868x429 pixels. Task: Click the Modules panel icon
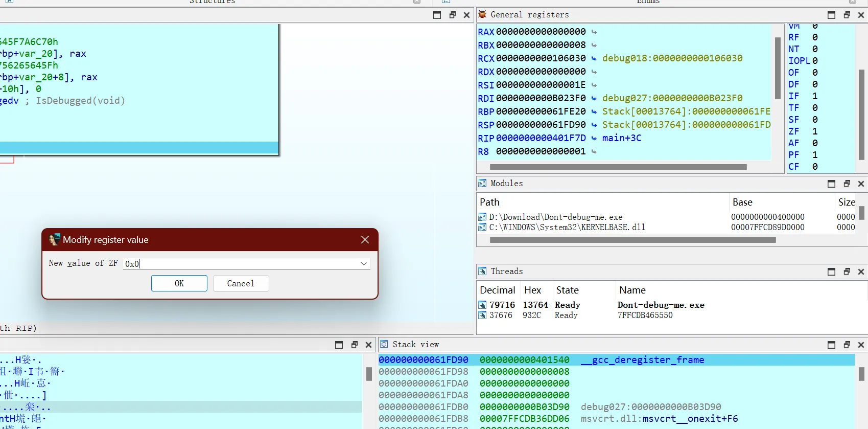click(x=482, y=183)
